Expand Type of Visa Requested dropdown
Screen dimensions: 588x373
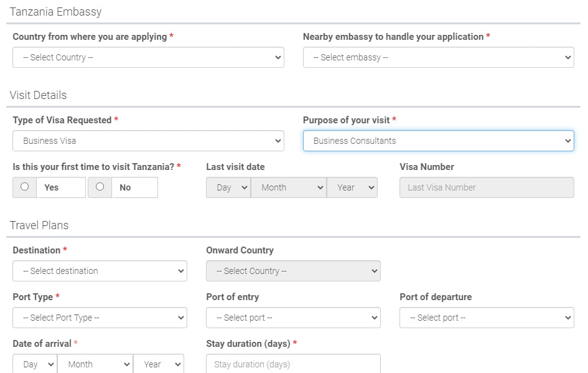coord(148,141)
